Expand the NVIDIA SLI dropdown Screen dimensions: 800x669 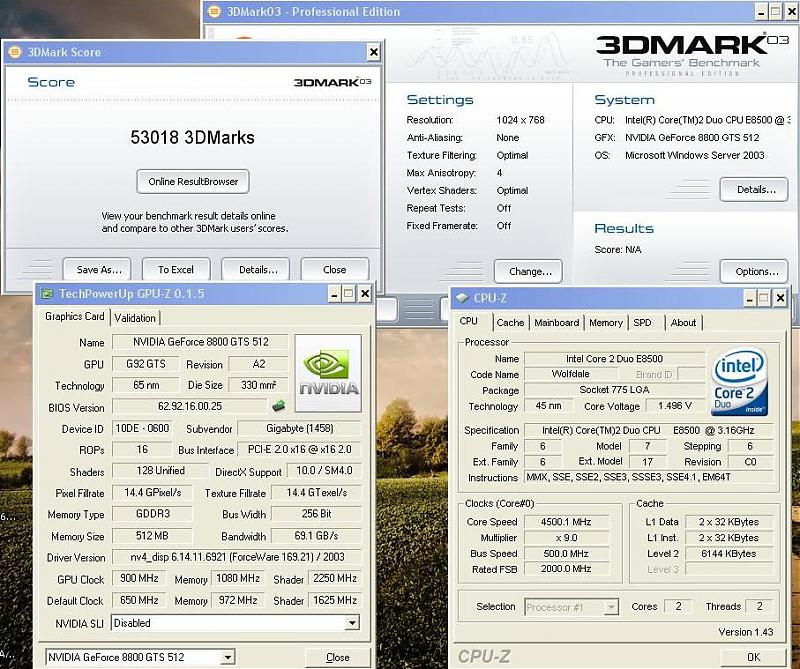click(x=352, y=623)
